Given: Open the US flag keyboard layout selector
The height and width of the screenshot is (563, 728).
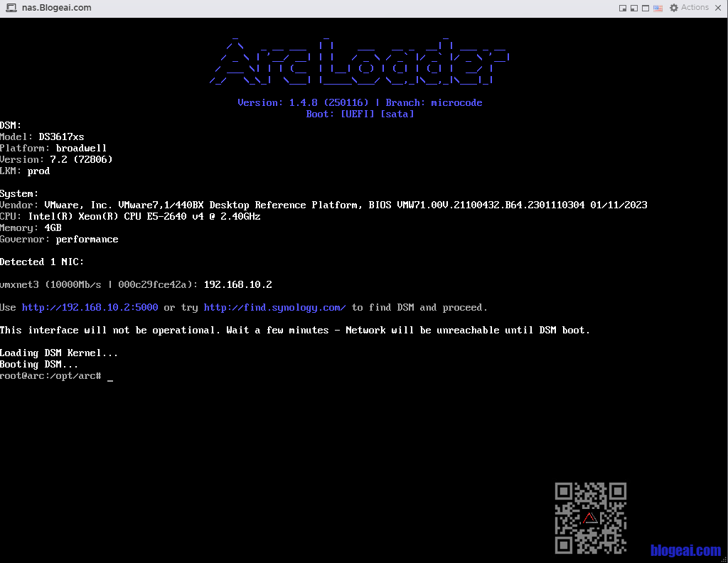Looking at the screenshot, I should coord(658,9).
